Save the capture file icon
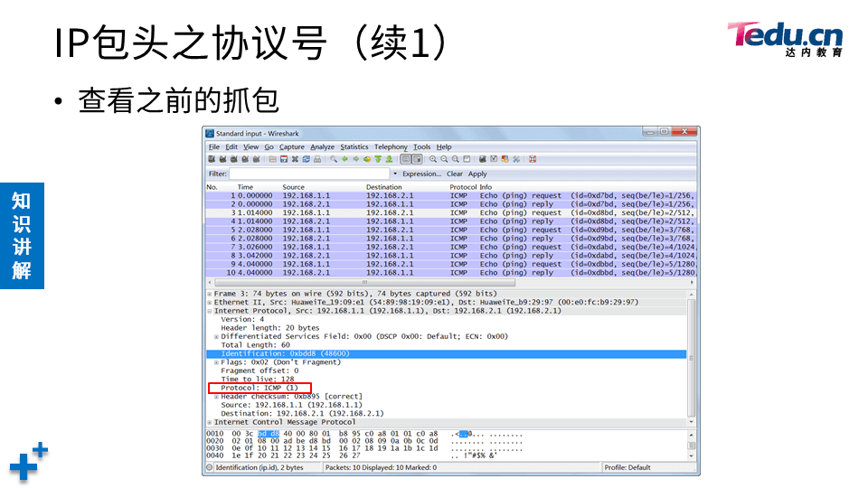The image size is (868, 488). (x=284, y=159)
